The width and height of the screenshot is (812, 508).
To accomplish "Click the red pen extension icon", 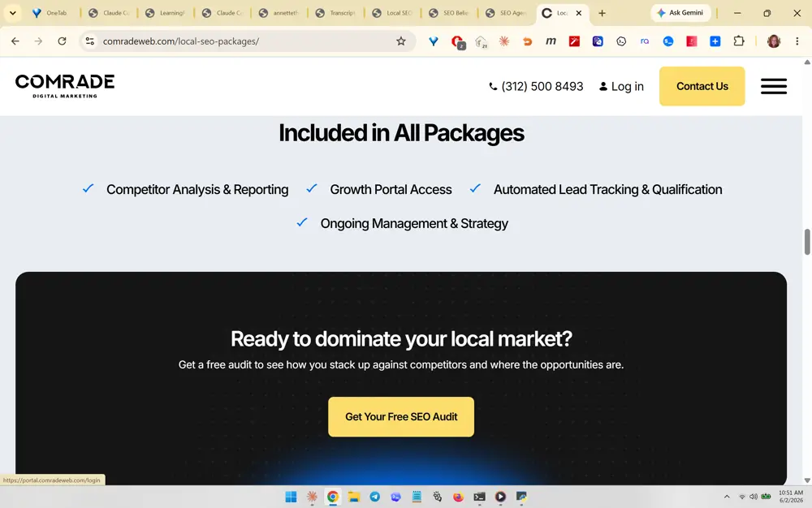I will pos(574,41).
